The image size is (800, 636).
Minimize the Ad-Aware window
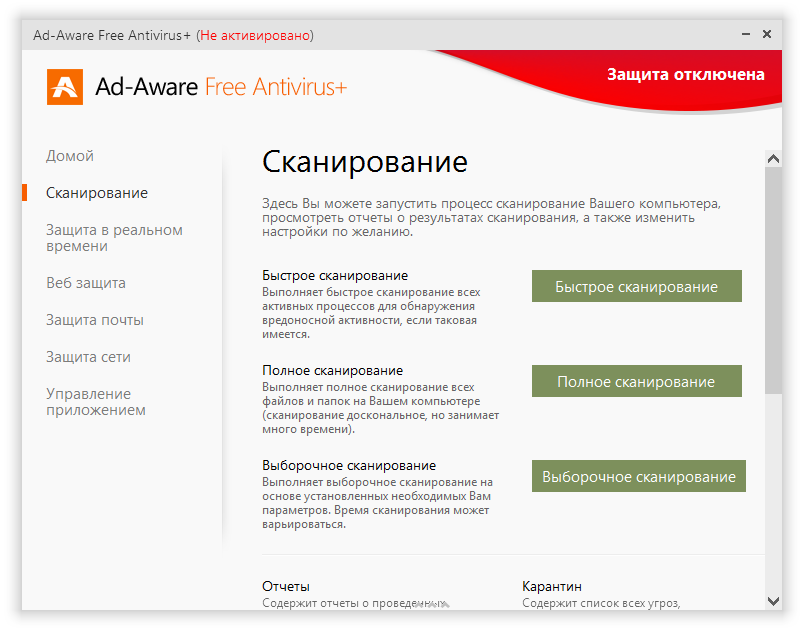pos(746,34)
